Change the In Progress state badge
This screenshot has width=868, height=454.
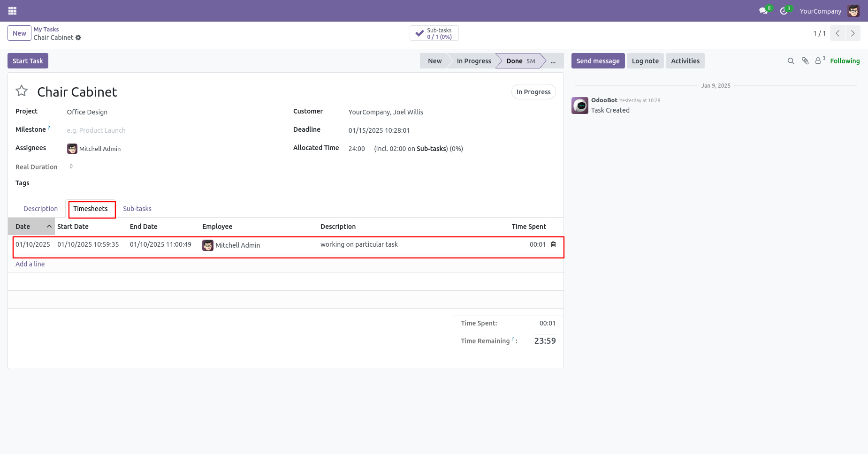(533, 92)
